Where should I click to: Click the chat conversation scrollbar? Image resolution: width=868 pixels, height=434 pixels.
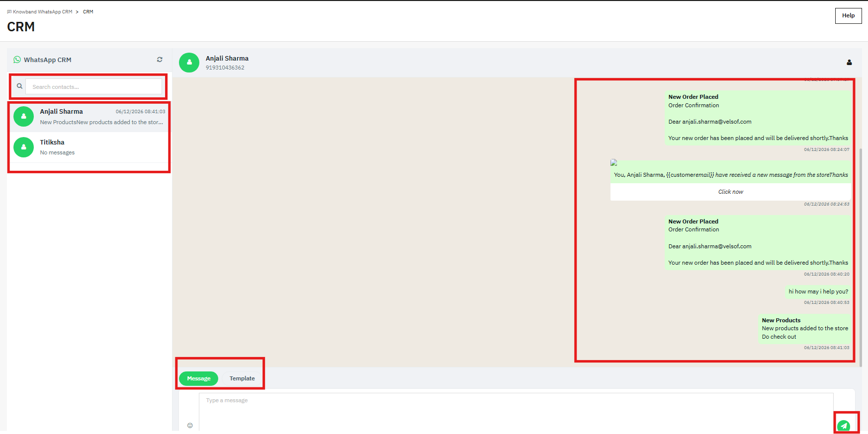click(861, 257)
